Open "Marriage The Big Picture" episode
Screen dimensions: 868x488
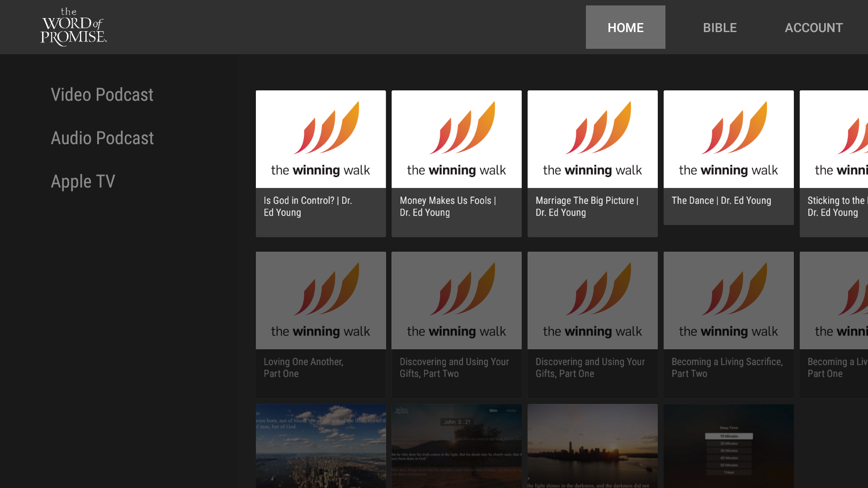point(593,164)
